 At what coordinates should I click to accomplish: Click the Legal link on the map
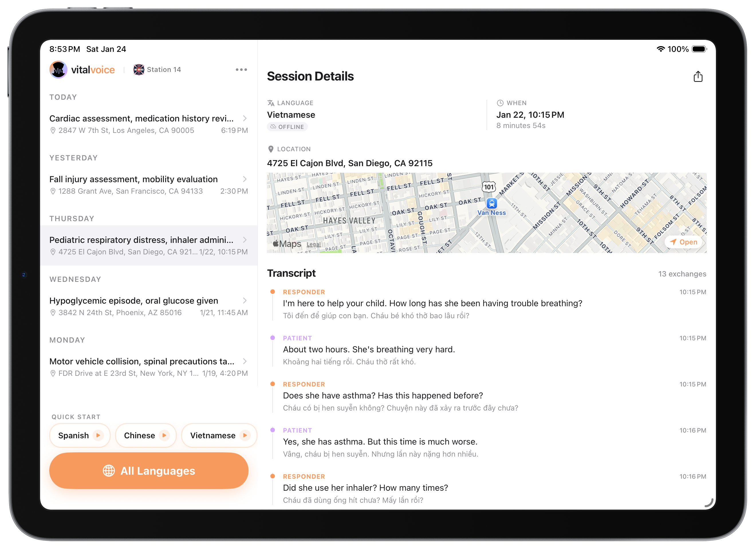pos(313,244)
